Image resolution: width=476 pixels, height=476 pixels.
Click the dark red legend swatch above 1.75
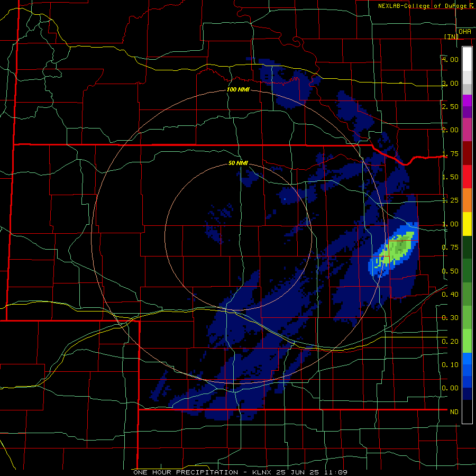[x=467, y=153]
